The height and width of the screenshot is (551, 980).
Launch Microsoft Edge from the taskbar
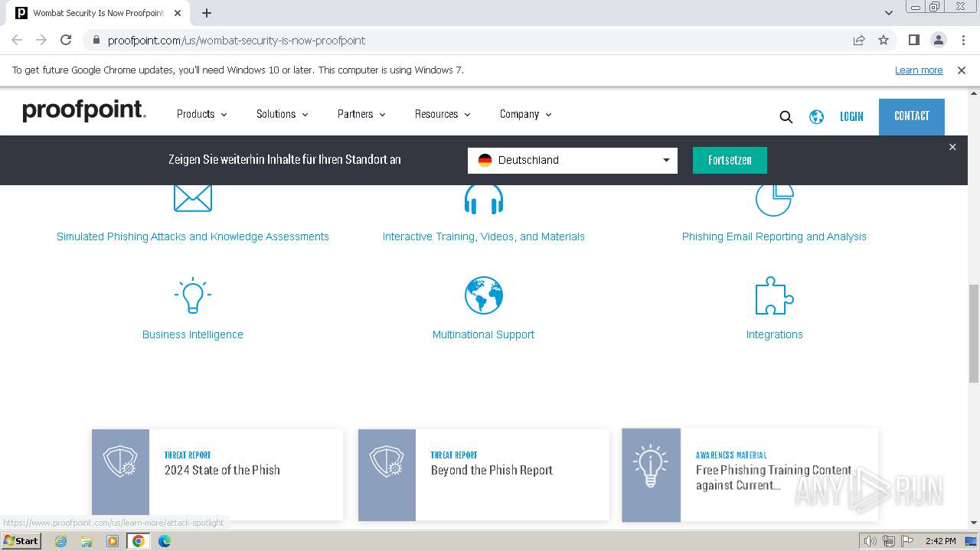[165, 541]
